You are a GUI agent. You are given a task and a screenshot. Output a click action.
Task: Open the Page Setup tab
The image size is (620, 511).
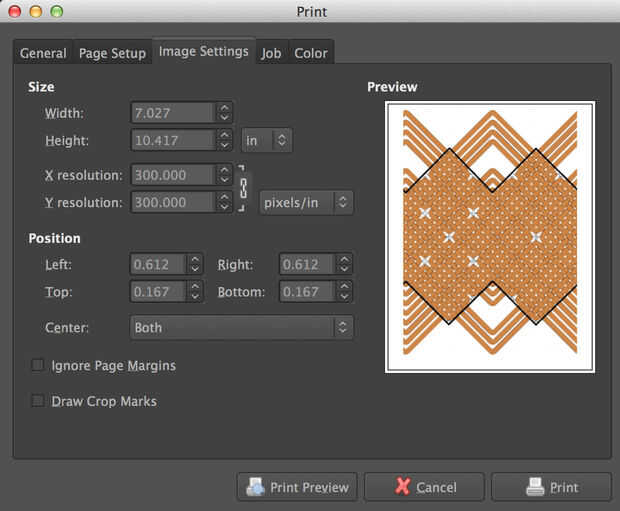tap(112, 53)
